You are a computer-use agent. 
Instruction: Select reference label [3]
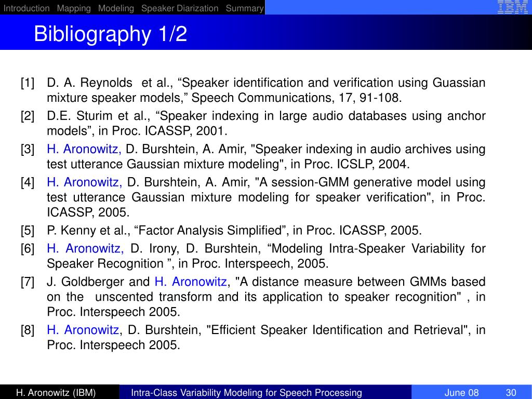point(28,149)
